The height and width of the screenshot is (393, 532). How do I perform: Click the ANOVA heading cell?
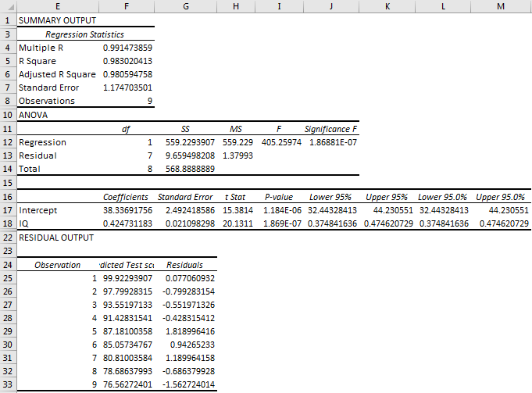coord(34,115)
